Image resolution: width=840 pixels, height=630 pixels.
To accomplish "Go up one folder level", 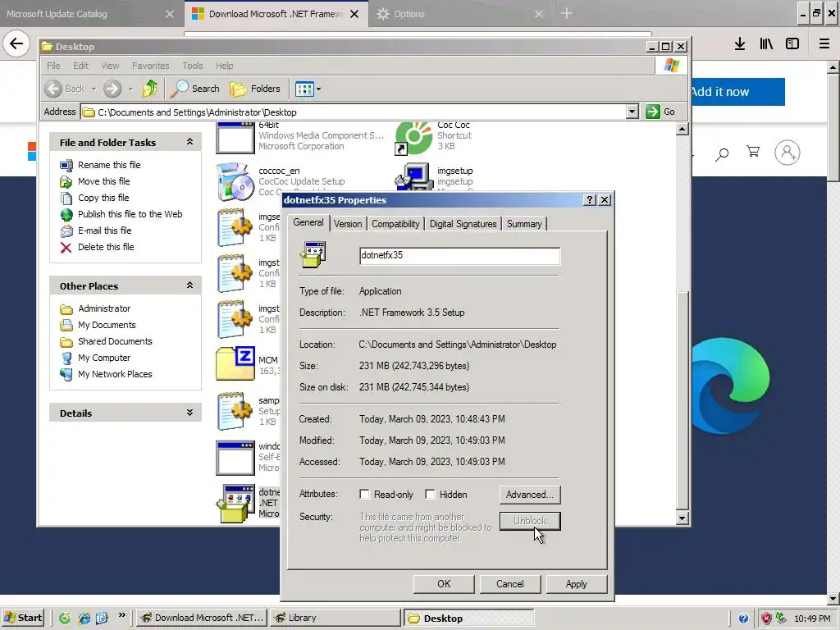I will coord(150,89).
